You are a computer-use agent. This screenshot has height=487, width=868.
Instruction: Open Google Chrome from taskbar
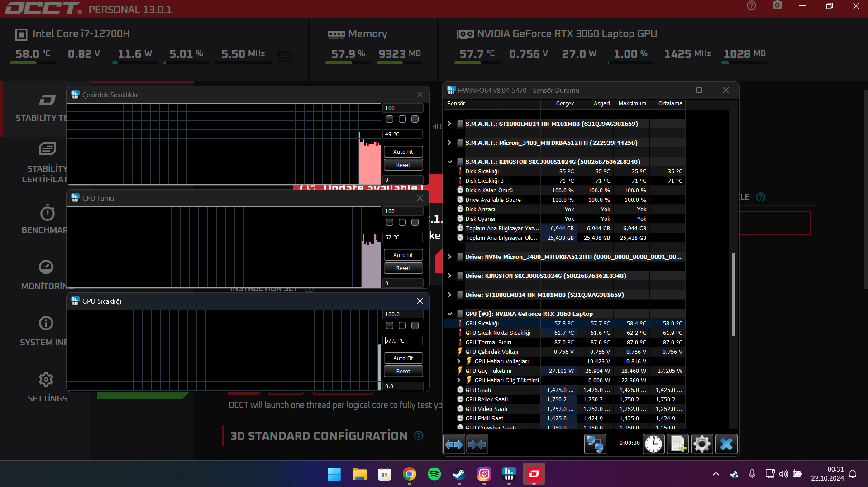click(x=410, y=474)
